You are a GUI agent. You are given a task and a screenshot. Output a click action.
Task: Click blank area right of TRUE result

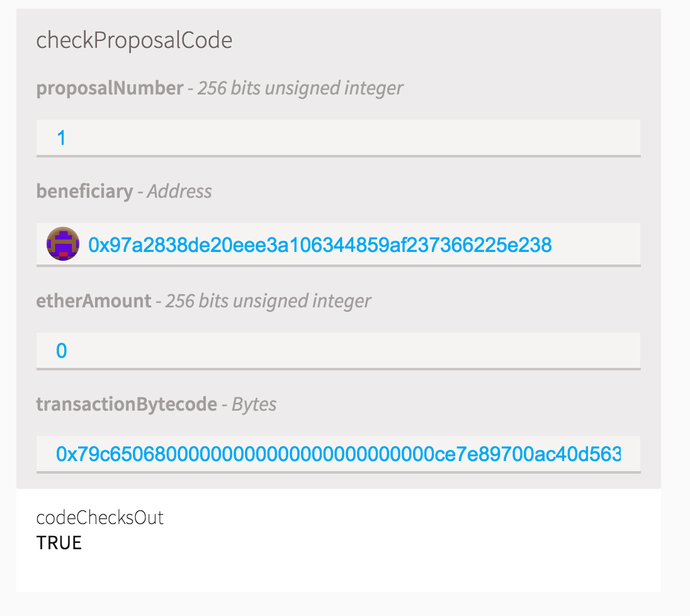click(378, 542)
